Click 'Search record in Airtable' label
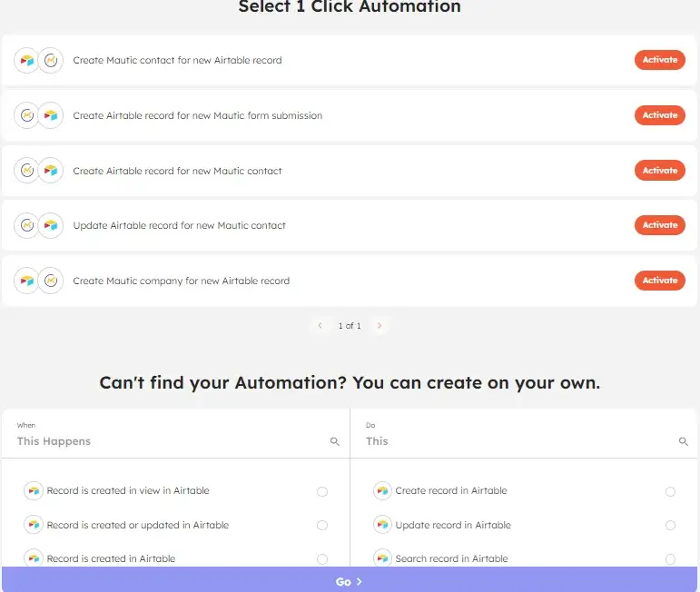700x592 pixels. [451, 558]
